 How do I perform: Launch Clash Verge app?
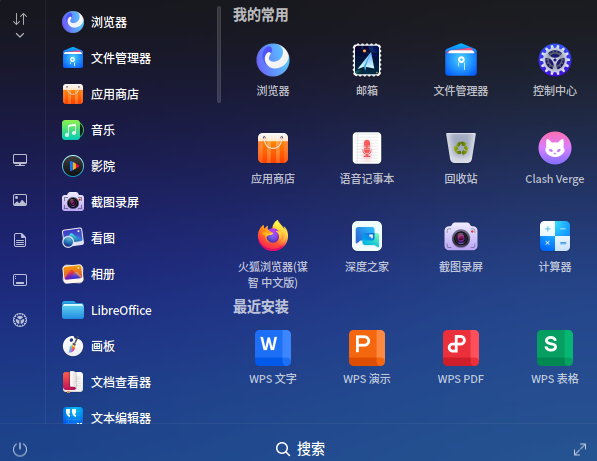point(555,158)
